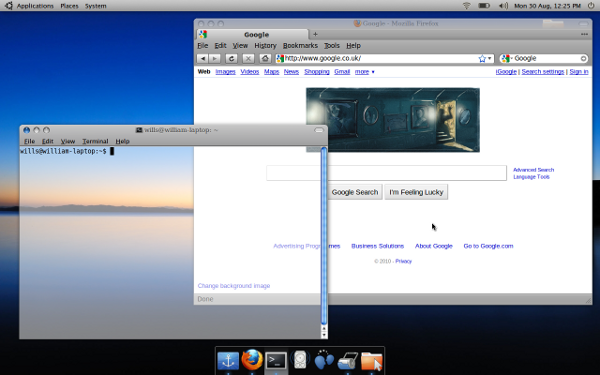
Task: Go to the Firefox home page button
Action: 265,59
